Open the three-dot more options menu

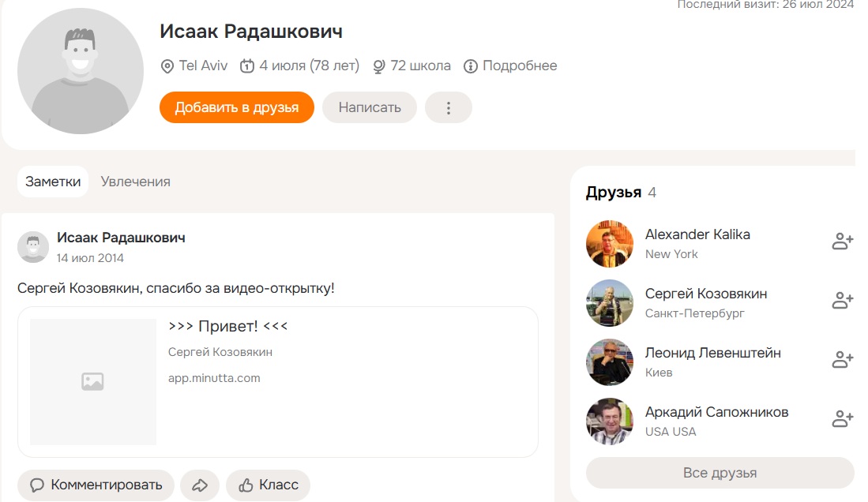pyautogui.click(x=449, y=107)
